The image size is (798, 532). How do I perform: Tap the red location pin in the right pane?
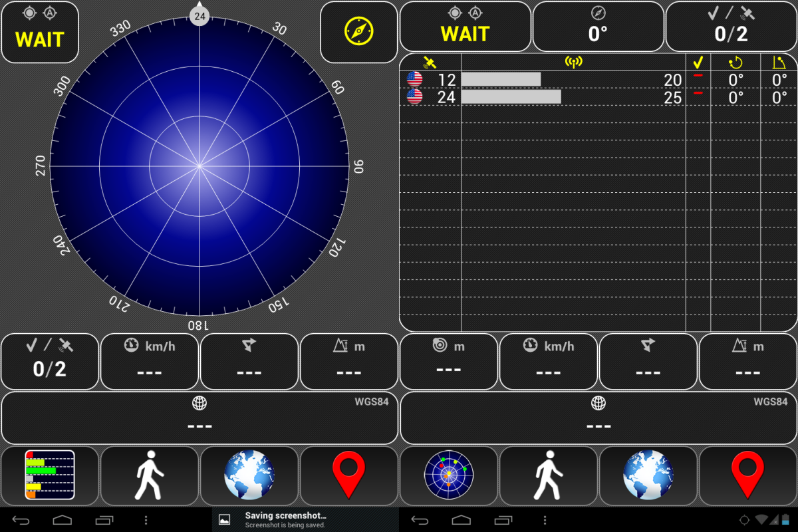[x=747, y=475]
